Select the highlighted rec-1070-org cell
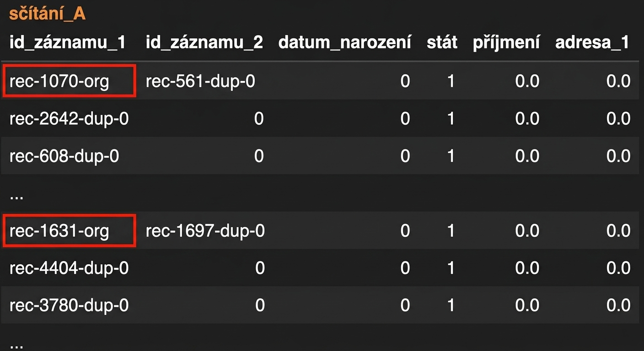Image resolution: width=644 pixels, height=351 pixels. pyautogui.click(x=70, y=81)
